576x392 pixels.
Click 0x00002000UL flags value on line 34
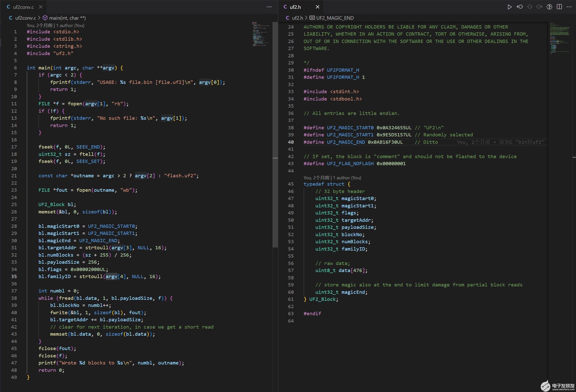coord(88,269)
